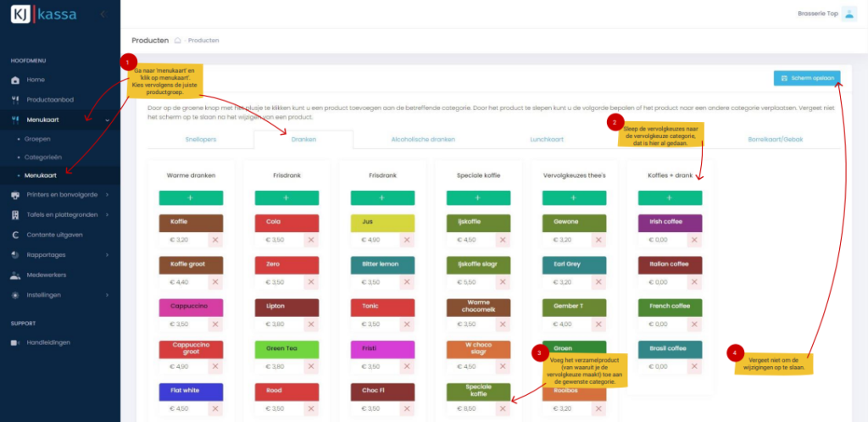
Task: Remove Irish coffee with X icon
Action: (693, 241)
